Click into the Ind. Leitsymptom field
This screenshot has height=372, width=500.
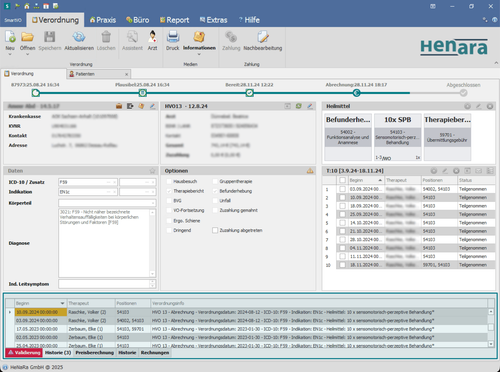(x=104, y=284)
